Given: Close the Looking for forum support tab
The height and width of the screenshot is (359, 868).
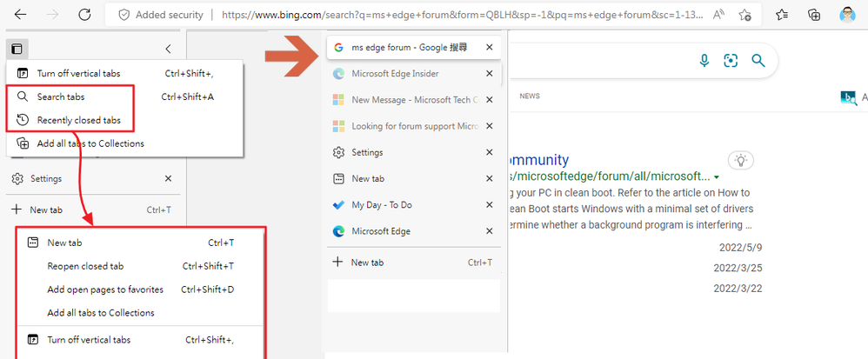Looking at the screenshot, I should [x=490, y=126].
